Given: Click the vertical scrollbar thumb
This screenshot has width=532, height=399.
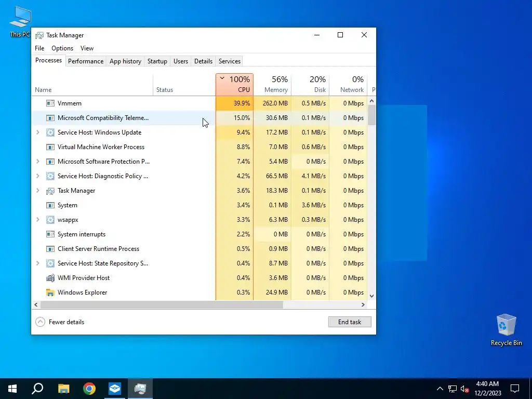Looking at the screenshot, I should 371,115.
